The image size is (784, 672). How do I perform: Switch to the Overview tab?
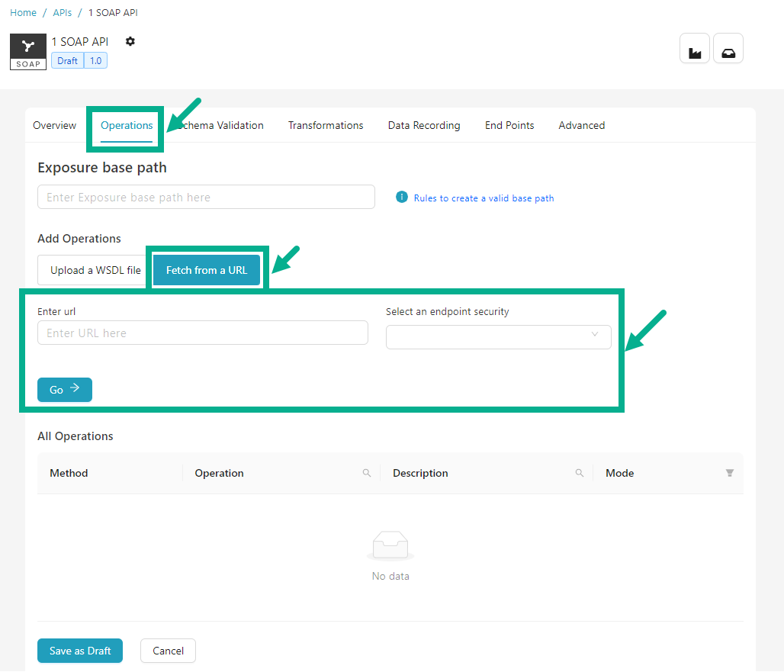(54, 126)
